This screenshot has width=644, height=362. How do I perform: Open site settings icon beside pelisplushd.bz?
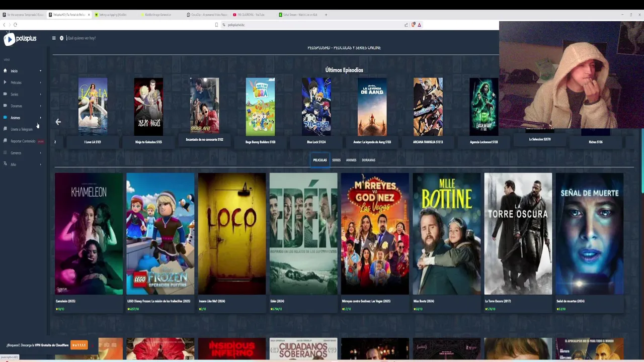coord(223,25)
